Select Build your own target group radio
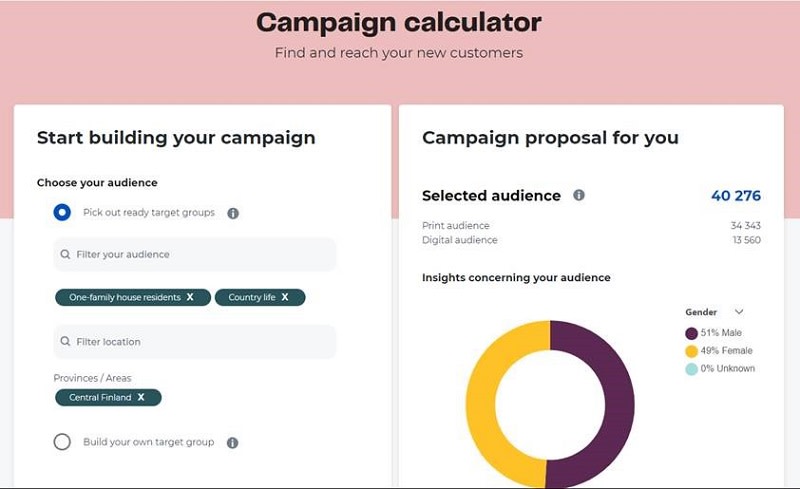The width and height of the screenshot is (800, 489). point(62,442)
